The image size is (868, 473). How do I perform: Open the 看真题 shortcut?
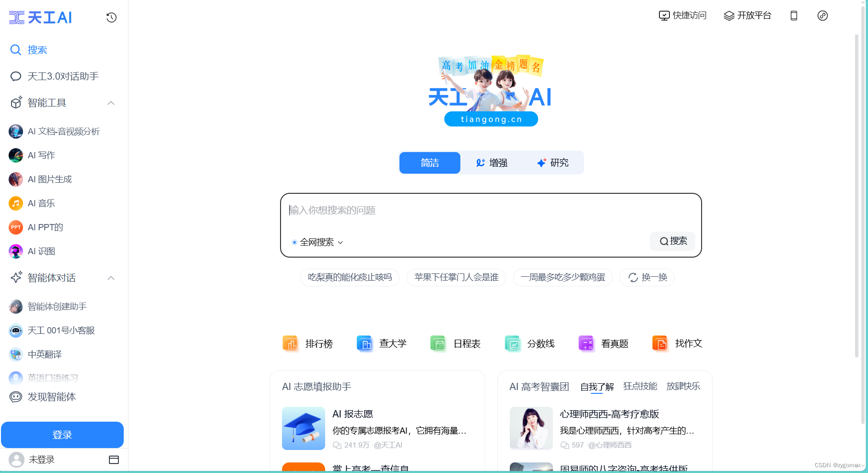[604, 344]
